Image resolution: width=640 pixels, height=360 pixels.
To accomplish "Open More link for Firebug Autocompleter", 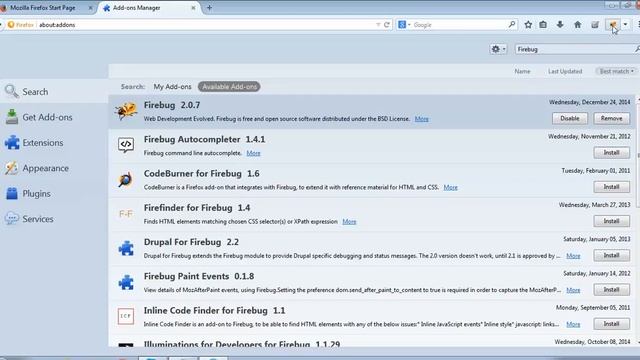I will pyautogui.click(x=253, y=153).
